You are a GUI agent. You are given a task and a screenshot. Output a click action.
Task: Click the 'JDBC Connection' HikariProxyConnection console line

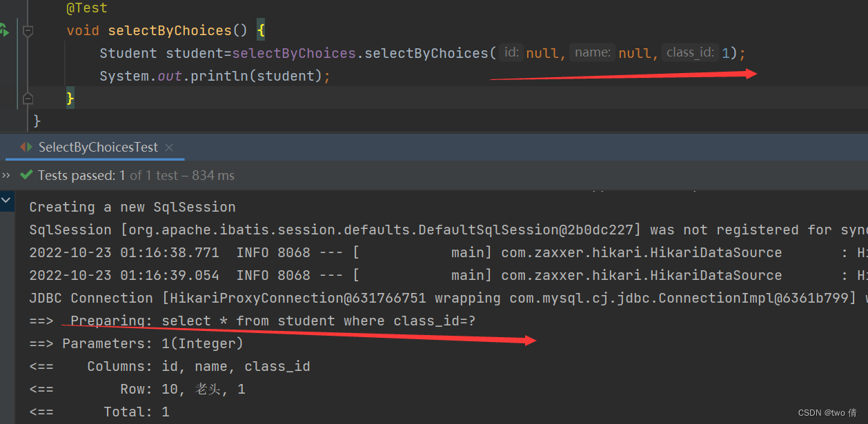(448, 298)
